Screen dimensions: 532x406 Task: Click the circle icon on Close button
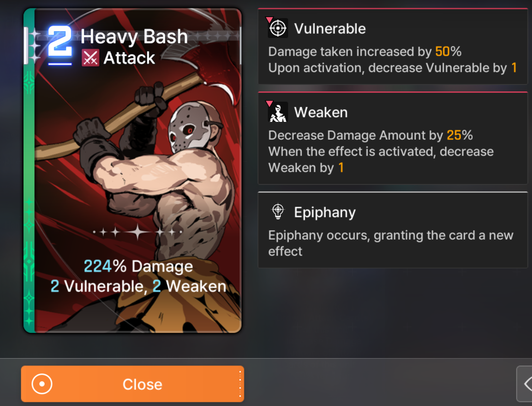(42, 384)
